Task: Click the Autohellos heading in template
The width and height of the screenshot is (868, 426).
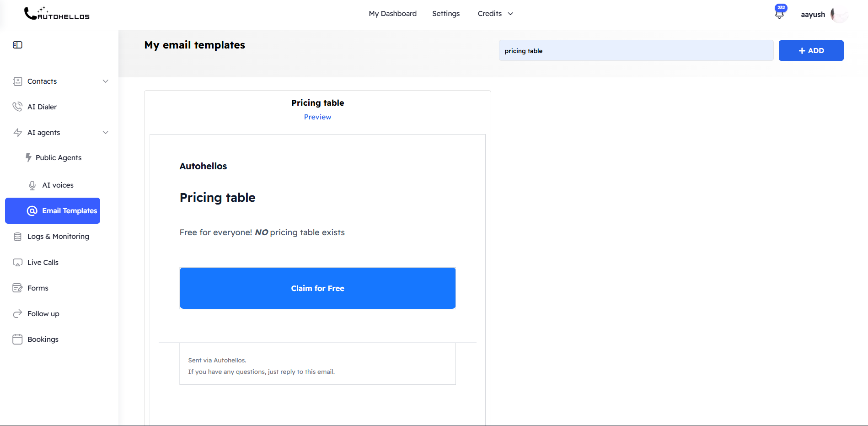Action: pyautogui.click(x=203, y=166)
